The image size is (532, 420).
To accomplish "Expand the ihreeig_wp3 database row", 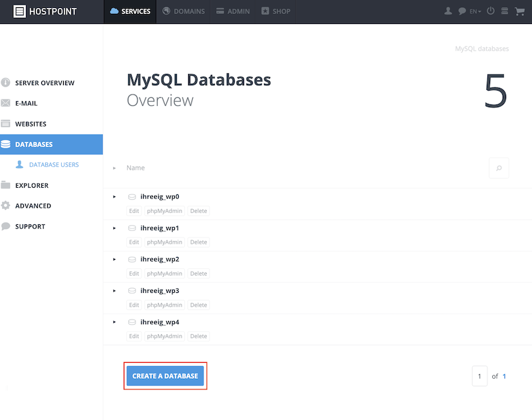I will [114, 291].
